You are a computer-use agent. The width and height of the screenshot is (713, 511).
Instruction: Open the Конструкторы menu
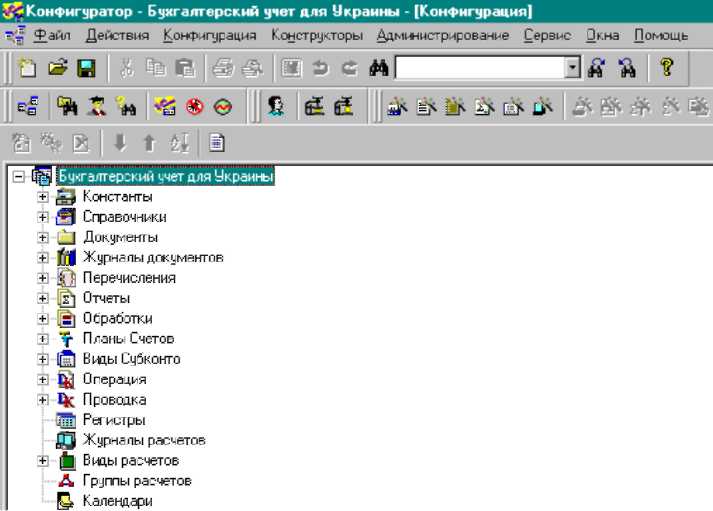coord(317,35)
